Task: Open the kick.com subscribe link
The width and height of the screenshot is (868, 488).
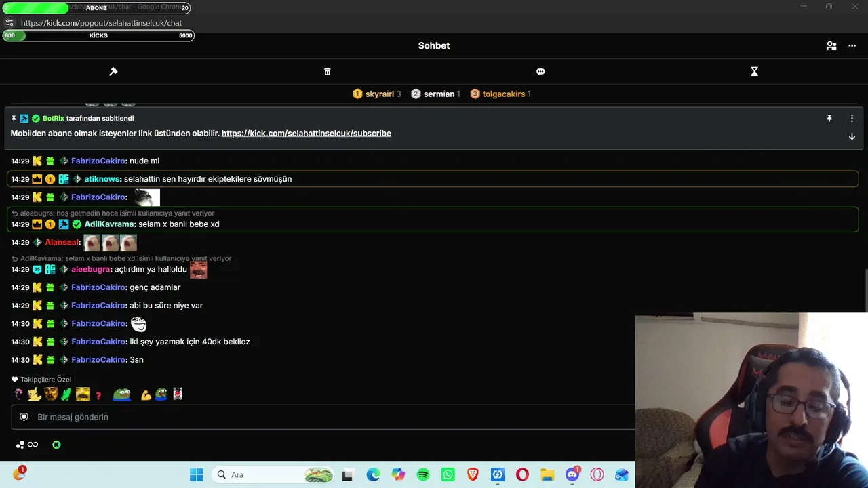Action: pyautogui.click(x=307, y=134)
